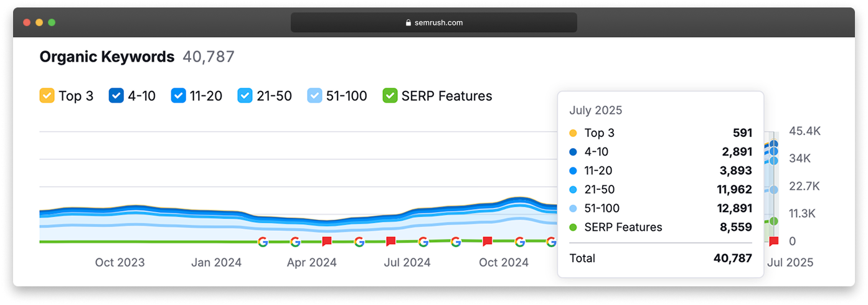Click the Google marker right of the October 2024 flag
The height and width of the screenshot is (305, 868).
pos(520,242)
